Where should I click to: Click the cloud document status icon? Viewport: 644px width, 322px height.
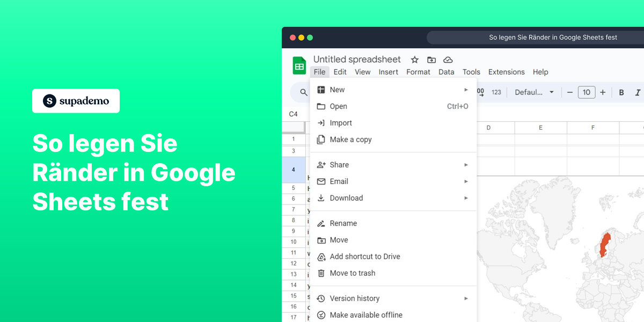[x=448, y=60]
